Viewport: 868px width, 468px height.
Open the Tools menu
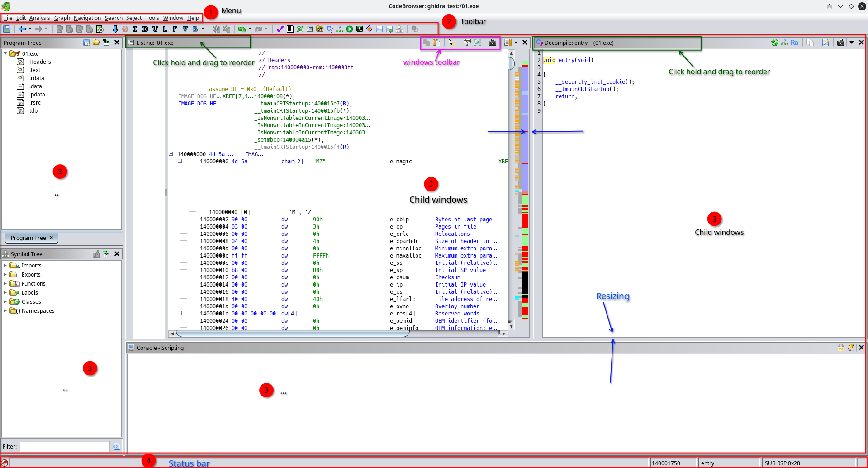pos(152,18)
